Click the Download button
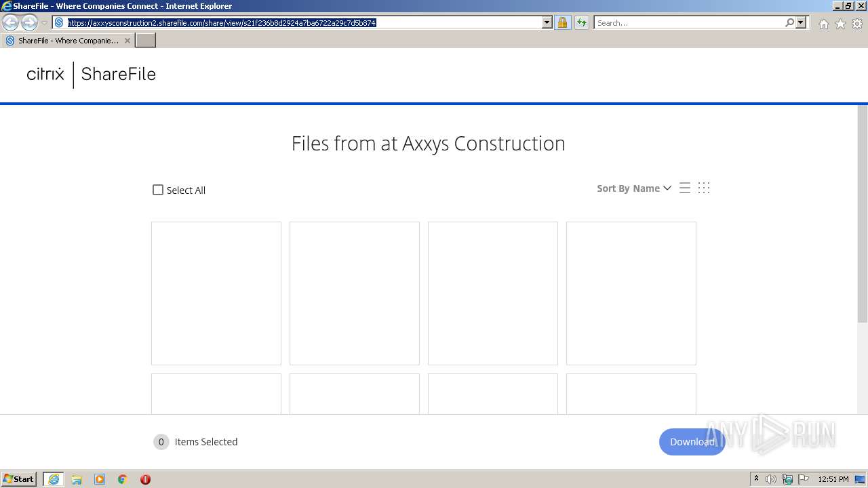This screenshot has height=488, width=868. 692,442
